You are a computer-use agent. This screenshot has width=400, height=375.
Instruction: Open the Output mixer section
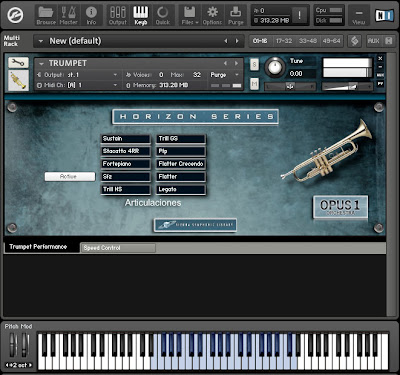coord(118,16)
